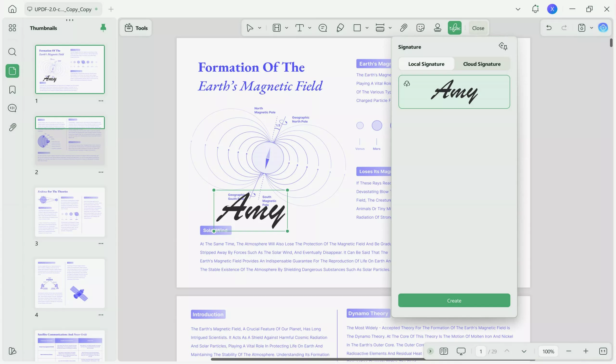616x364 pixels.
Task: Switch to the Cloud Signature tab
Action: tap(482, 64)
